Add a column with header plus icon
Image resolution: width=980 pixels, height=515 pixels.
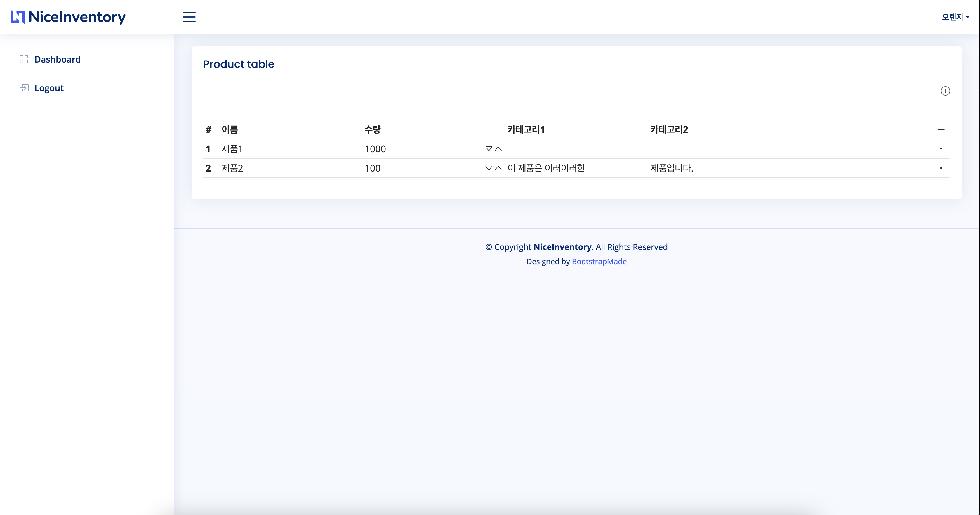[x=941, y=129]
